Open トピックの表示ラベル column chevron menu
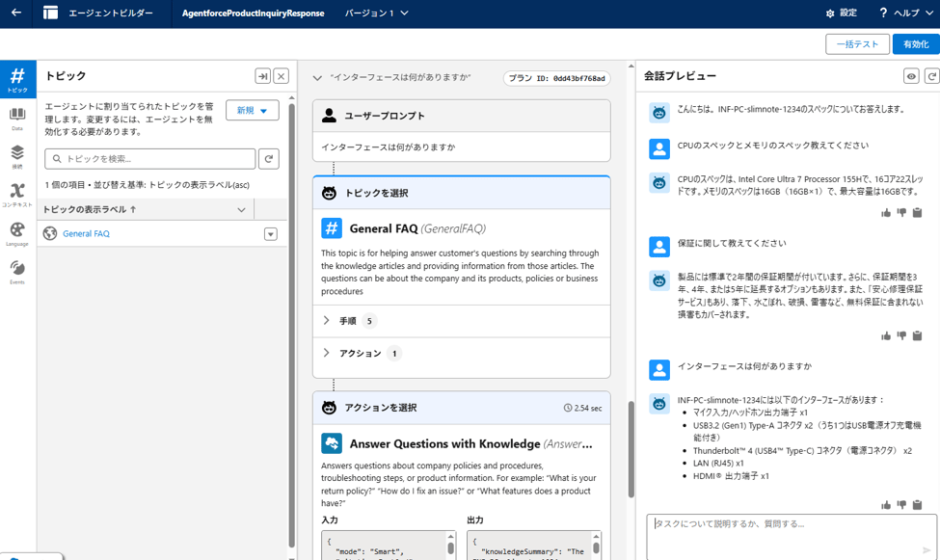The image size is (940, 560). click(241, 210)
